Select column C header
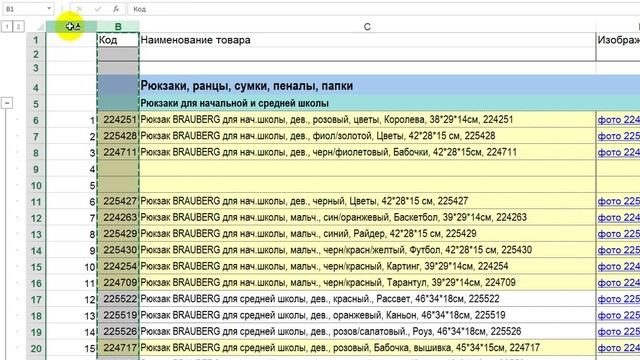Image resolution: width=640 pixels, height=360 pixels. (x=367, y=27)
